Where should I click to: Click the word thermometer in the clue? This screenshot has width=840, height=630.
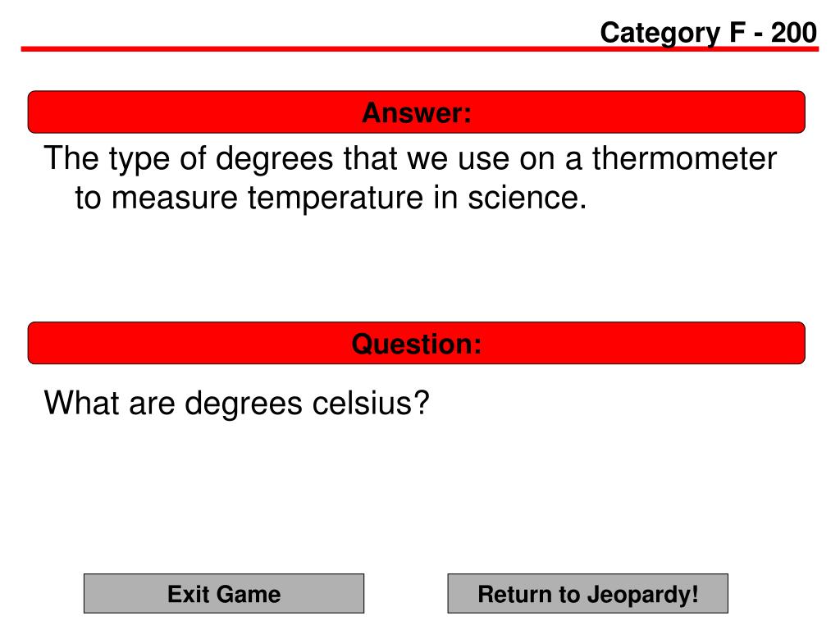[684, 158]
